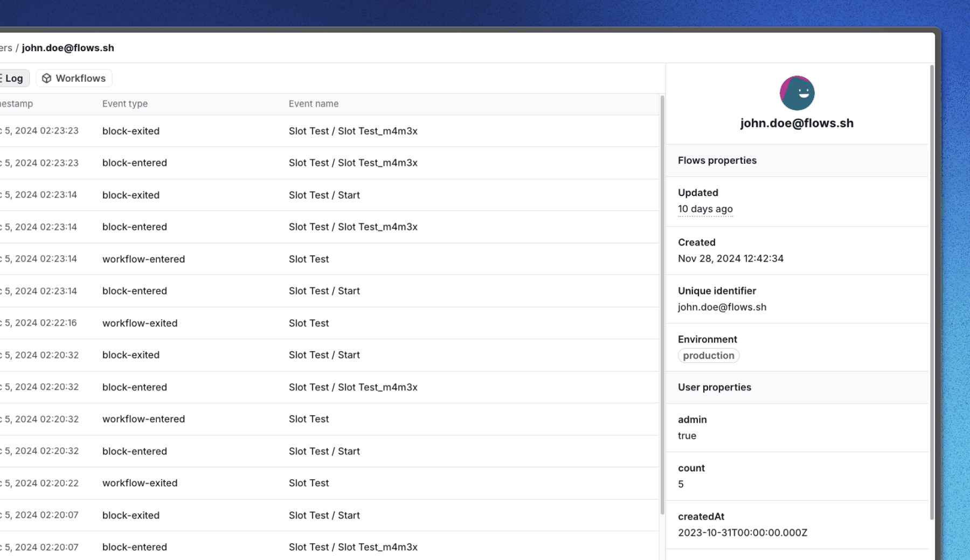
Task: Select the Log tab
Action: [15, 78]
